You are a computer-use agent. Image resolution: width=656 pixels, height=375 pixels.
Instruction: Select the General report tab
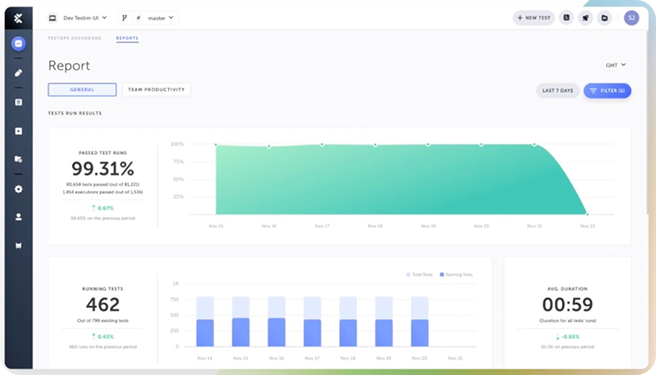tap(82, 90)
